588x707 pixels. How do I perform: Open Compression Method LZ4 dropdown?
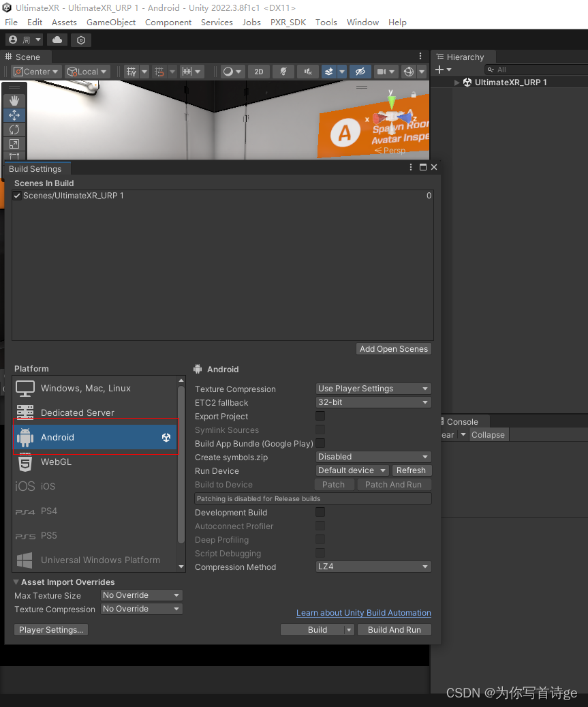373,567
